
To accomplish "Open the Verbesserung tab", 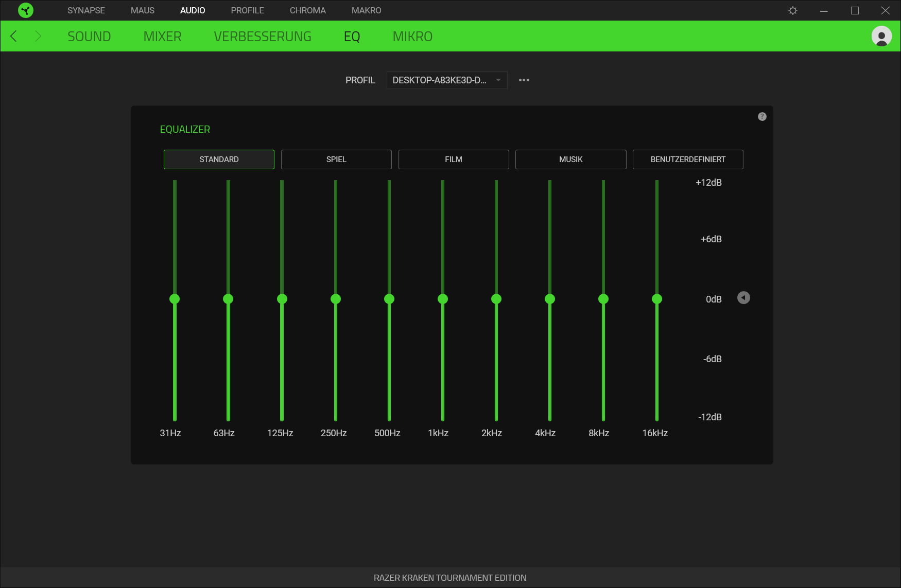I will pyautogui.click(x=263, y=37).
